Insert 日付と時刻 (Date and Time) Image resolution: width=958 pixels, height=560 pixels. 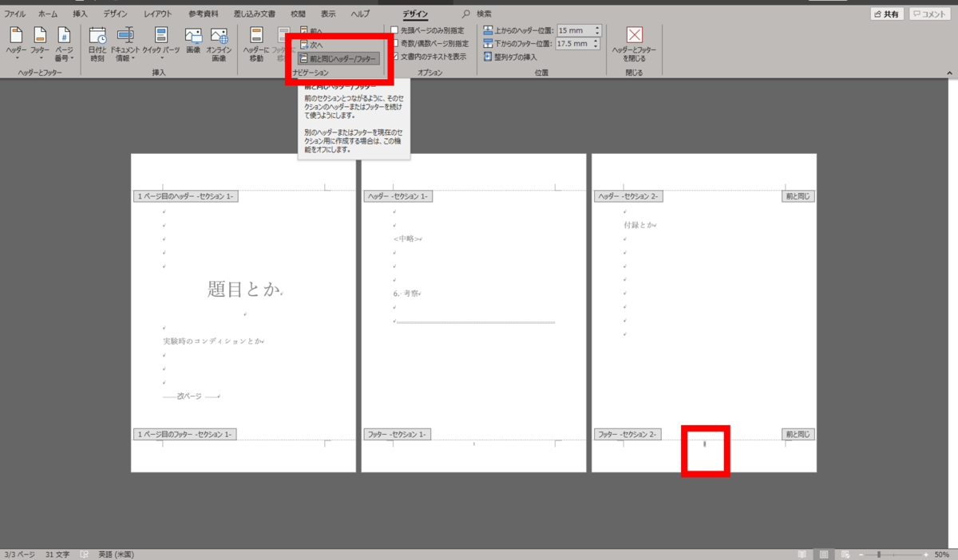click(x=97, y=45)
